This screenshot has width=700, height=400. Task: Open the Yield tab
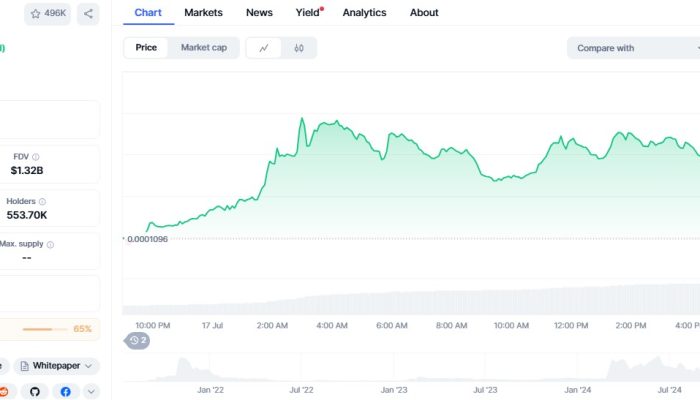click(x=308, y=13)
